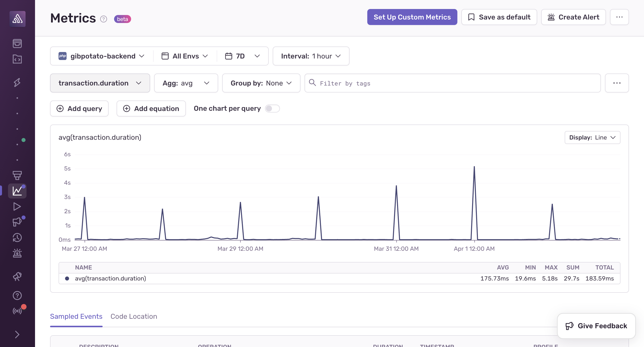
Task: Open the Broadcasts speaker icon
Action: [x=17, y=222]
